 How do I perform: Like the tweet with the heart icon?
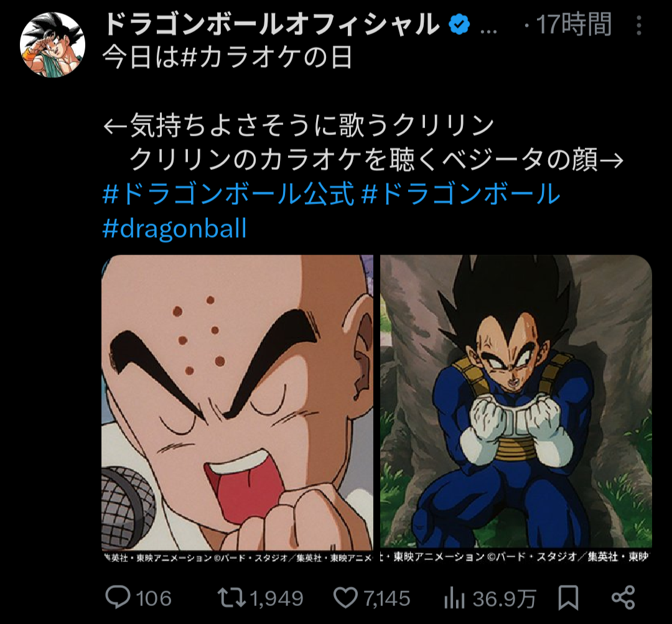345,598
